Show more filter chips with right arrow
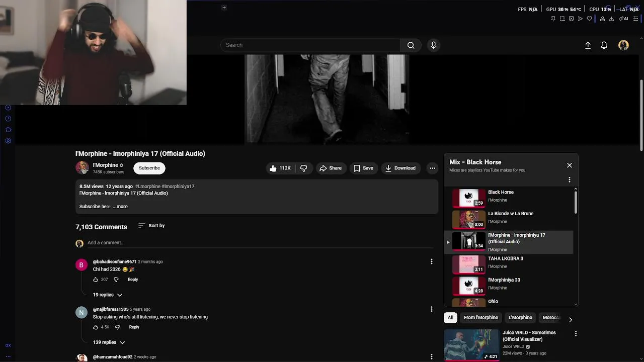This screenshot has height=362, width=644. [570, 320]
